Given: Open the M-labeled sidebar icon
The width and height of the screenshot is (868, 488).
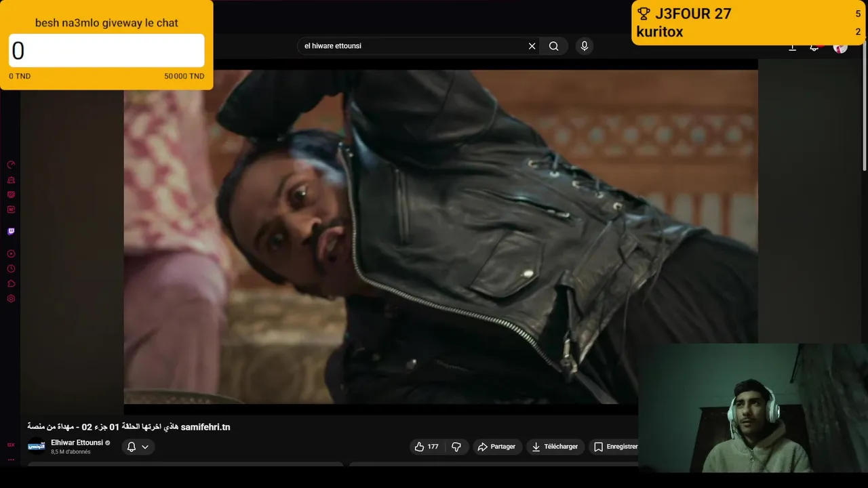Looking at the screenshot, I should pos(11,209).
